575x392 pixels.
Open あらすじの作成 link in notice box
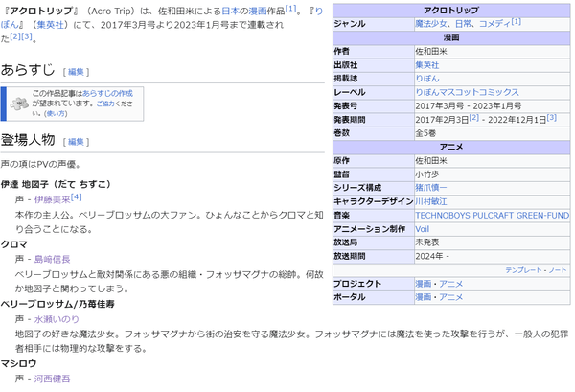[107, 93]
